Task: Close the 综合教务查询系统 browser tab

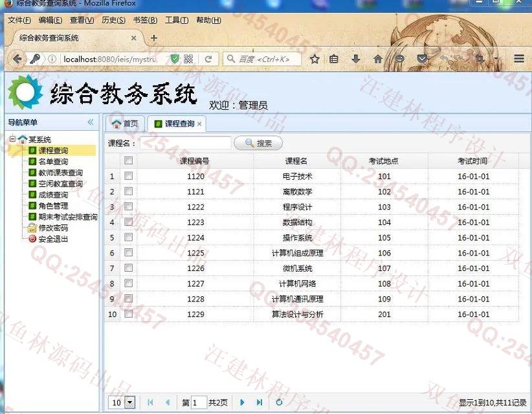Action: (x=134, y=38)
